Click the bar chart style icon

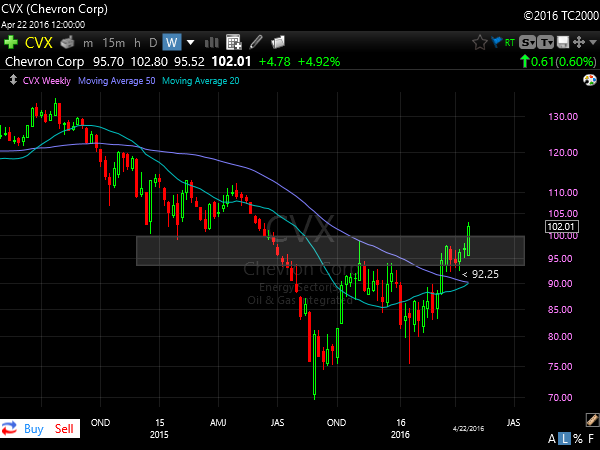[x=212, y=42]
